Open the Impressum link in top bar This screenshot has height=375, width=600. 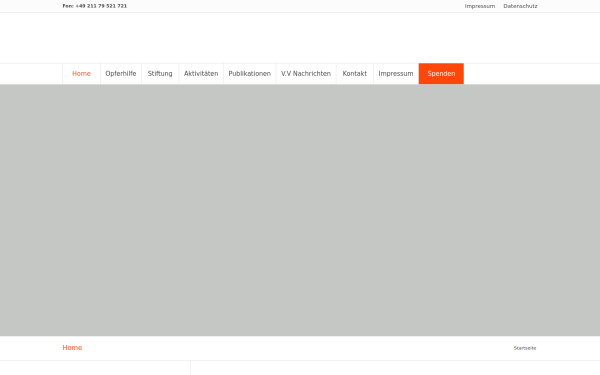pyautogui.click(x=480, y=6)
